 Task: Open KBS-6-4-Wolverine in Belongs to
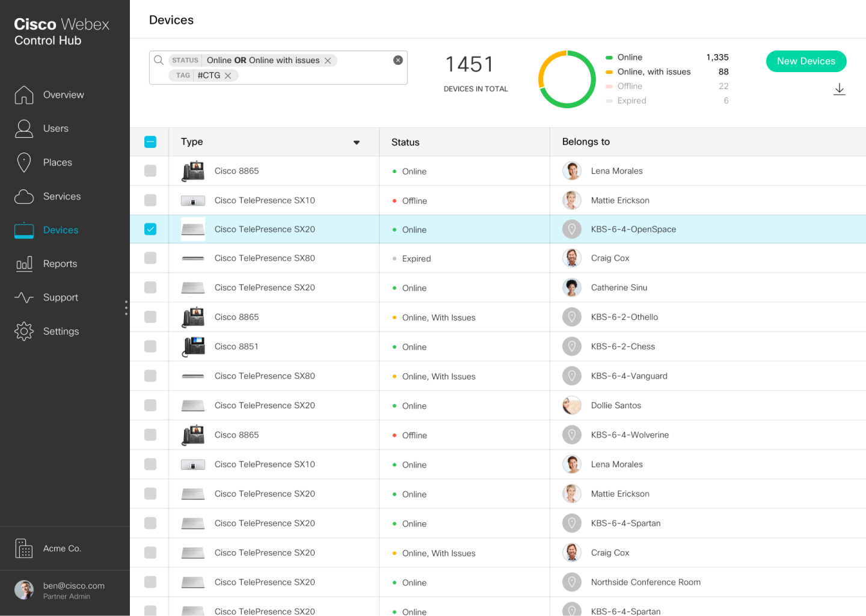coord(630,435)
